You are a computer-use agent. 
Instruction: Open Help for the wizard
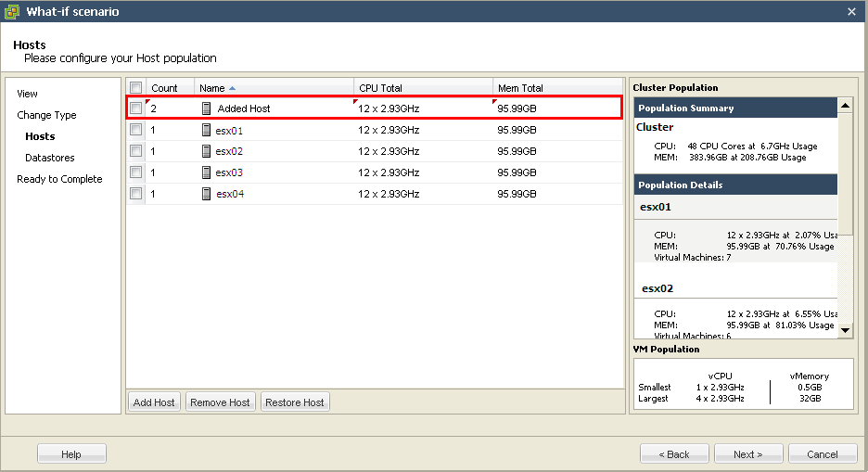click(x=71, y=454)
